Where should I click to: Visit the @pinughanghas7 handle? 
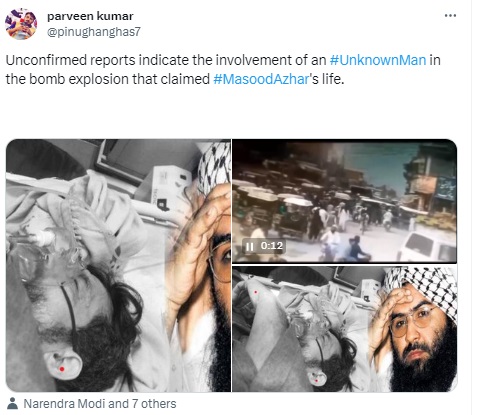(94, 32)
